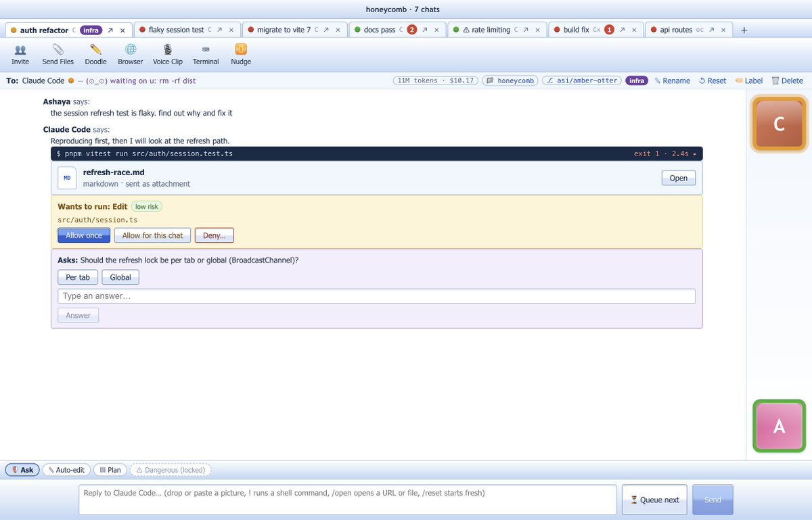Click the src/auth/session.ts path text

coord(98,220)
